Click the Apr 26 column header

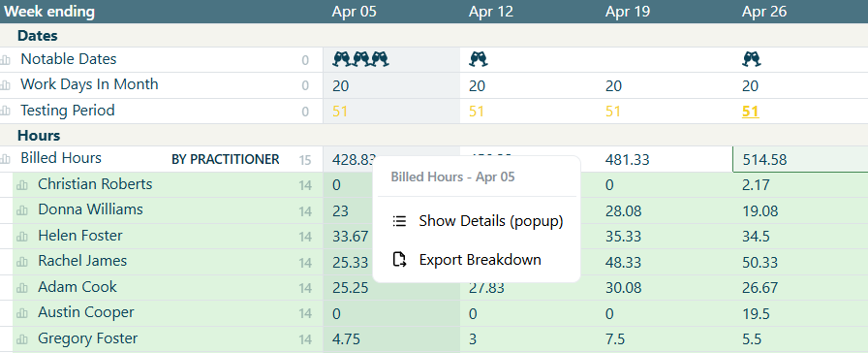(764, 12)
